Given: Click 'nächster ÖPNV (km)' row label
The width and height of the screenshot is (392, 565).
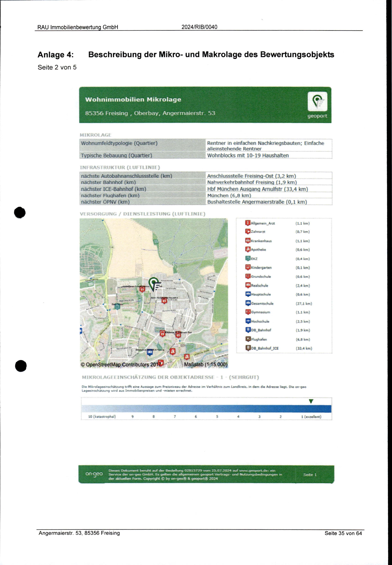Looking at the screenshot, I should click(x=105, y=202).
